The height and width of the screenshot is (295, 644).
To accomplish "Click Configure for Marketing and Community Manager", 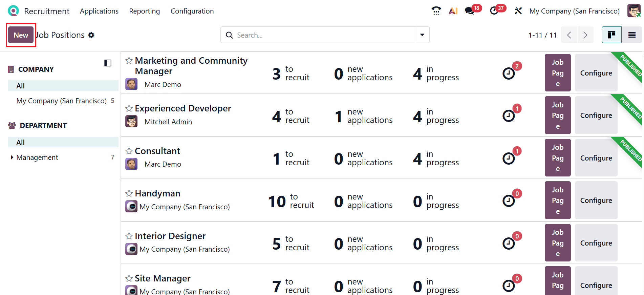I will point(596,73).
